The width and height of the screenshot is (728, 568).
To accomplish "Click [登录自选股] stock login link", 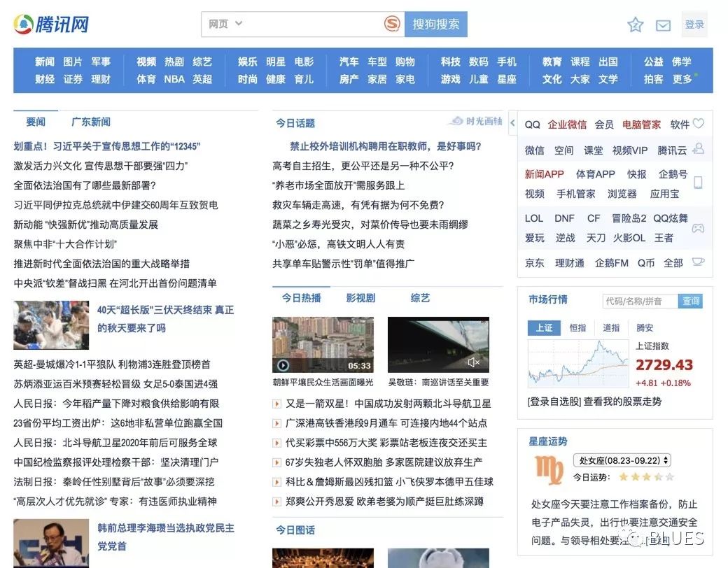I will click(554, 402).
